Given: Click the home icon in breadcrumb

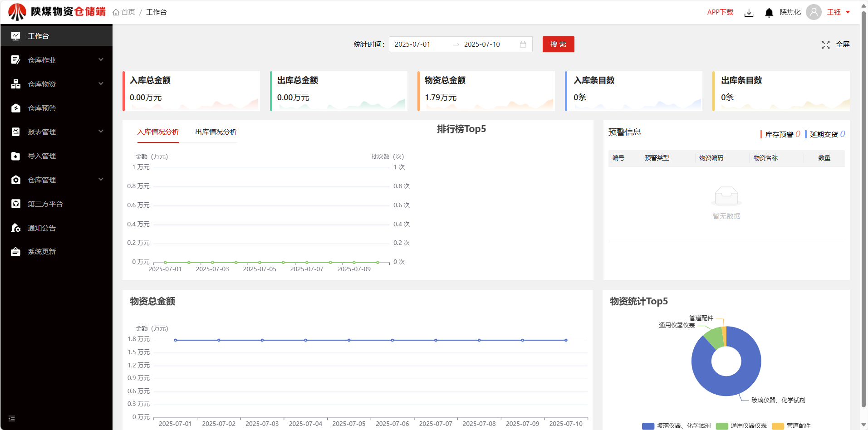Looking at the screenshot, I should [x=116, y=12].
